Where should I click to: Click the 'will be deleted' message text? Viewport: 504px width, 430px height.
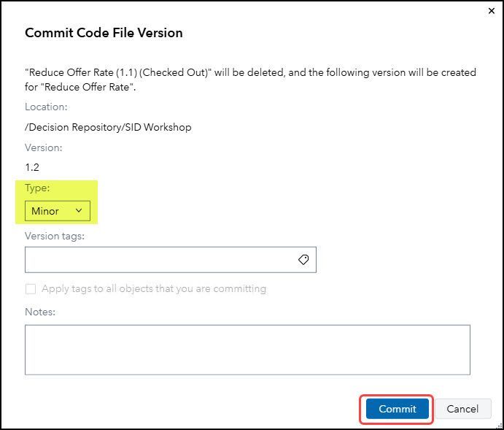coord(250,72)
